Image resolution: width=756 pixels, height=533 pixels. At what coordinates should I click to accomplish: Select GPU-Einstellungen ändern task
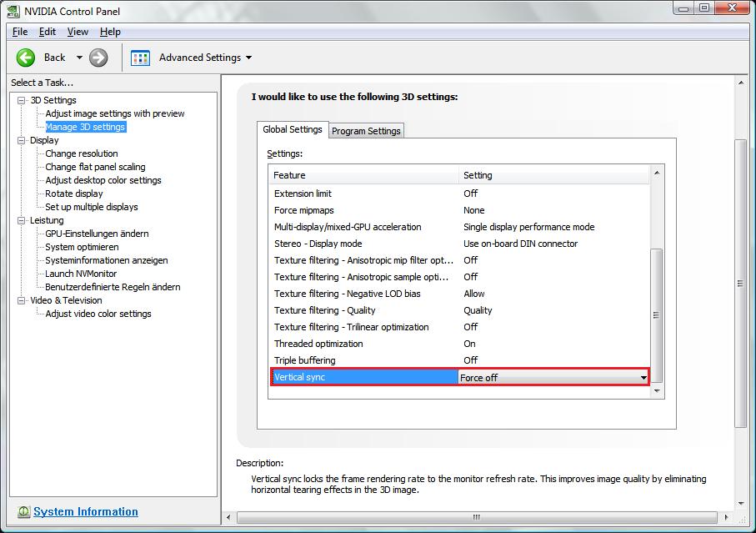pyautogui.click(x=97, y=234)
